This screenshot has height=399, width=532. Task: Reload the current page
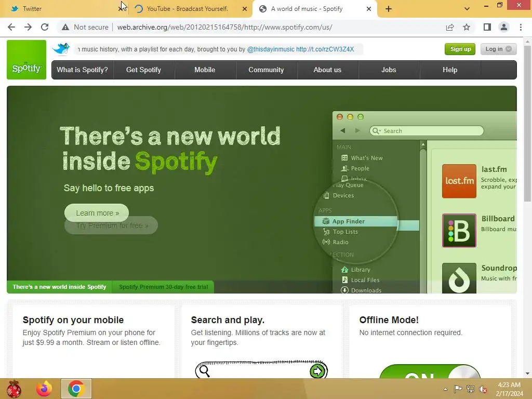click(x=45, y=27)
